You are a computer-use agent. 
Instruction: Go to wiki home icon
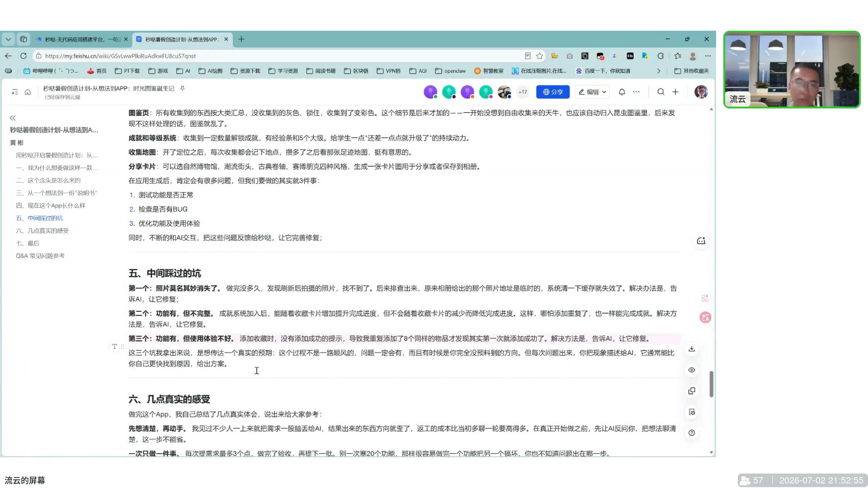click(x=28, y=92)
